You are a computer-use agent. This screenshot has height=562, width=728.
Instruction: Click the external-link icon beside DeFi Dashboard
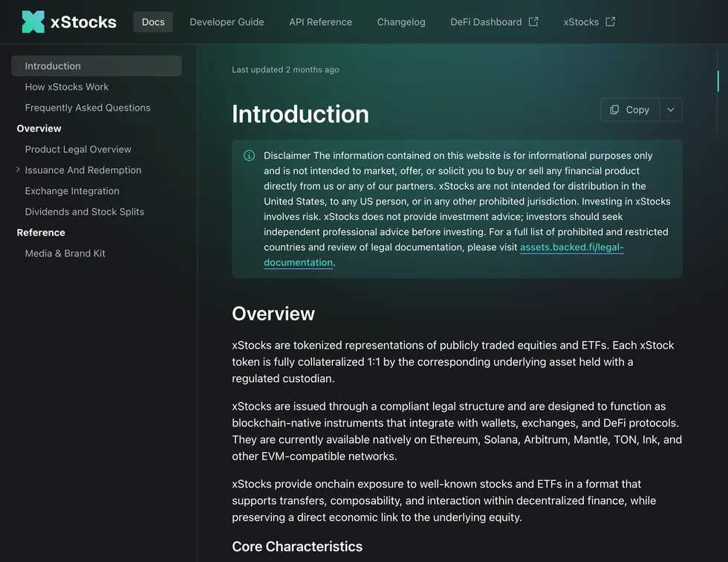pyautogui.click(x=533, y=22)
